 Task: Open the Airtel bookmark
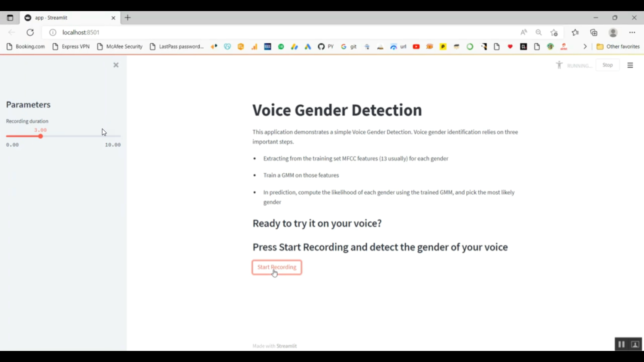pyautogui.click(x=564, y=46)
